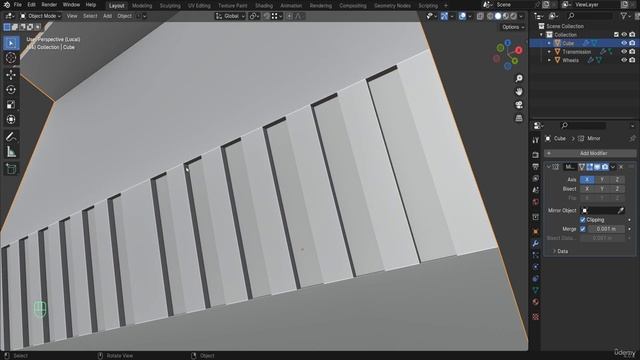
Task: Select the Transform tool
Action: tap(11, 119)
